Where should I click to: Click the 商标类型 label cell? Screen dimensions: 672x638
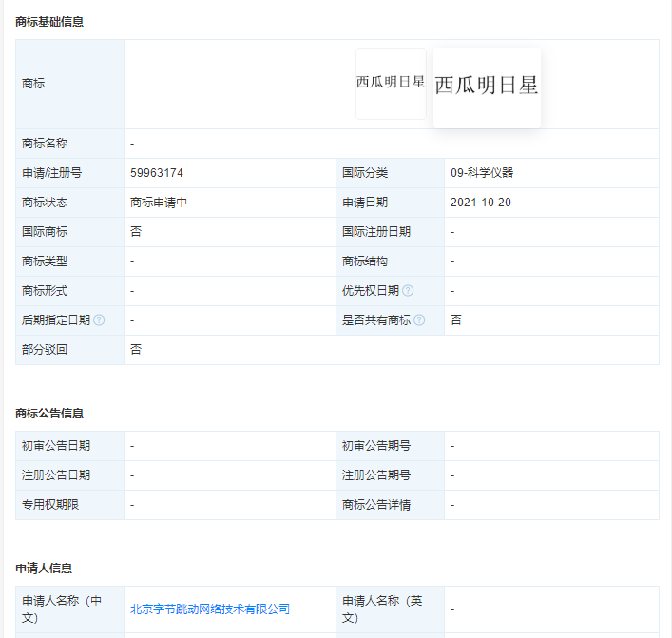[69, 261]
